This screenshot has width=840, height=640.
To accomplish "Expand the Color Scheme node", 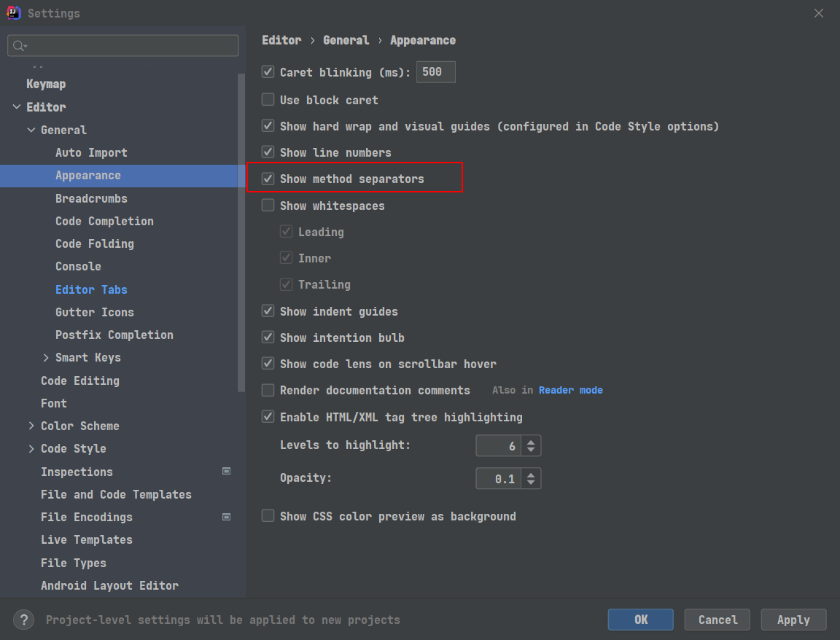I will [x=31, y=426].
